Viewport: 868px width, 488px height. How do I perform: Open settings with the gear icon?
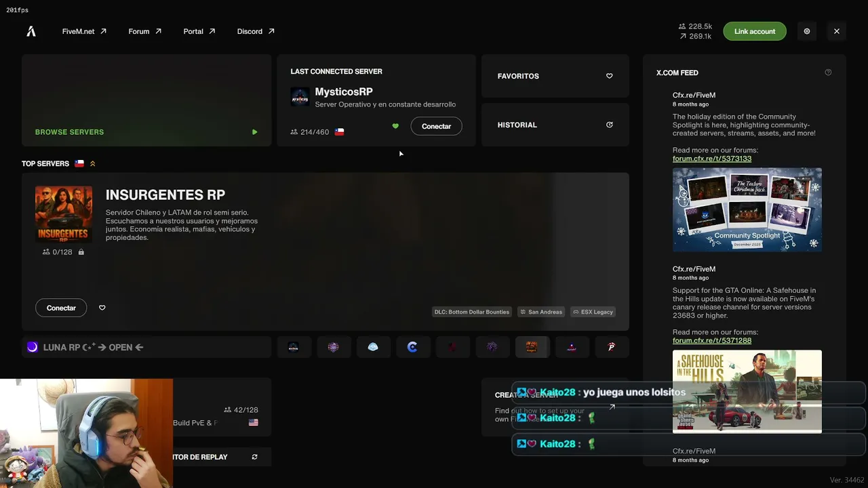807,31
